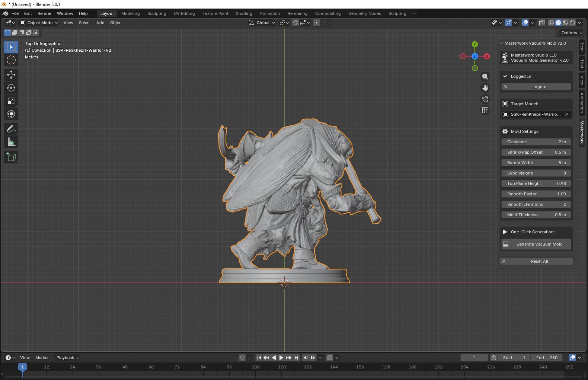Adjust the Clearance slider field

(536, 142)
